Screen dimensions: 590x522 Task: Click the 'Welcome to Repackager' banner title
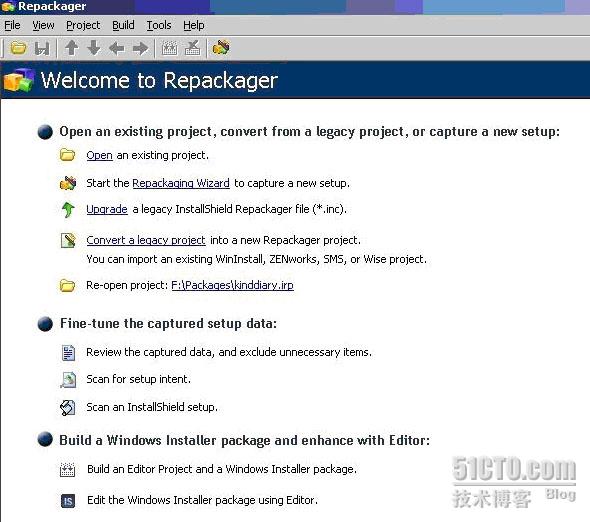coord(159,80)
